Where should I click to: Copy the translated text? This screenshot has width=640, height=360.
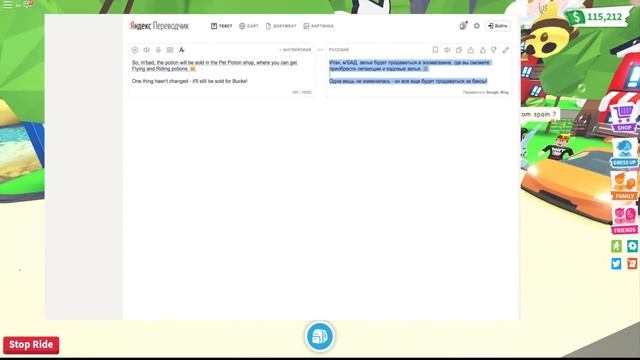tap(459, 50)
